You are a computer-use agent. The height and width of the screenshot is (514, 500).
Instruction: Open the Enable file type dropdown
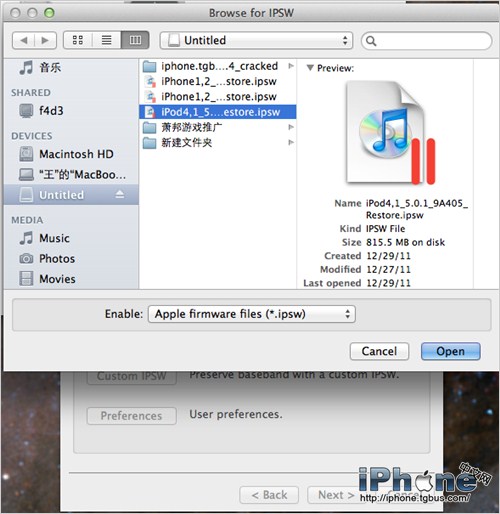click(252, 314)
